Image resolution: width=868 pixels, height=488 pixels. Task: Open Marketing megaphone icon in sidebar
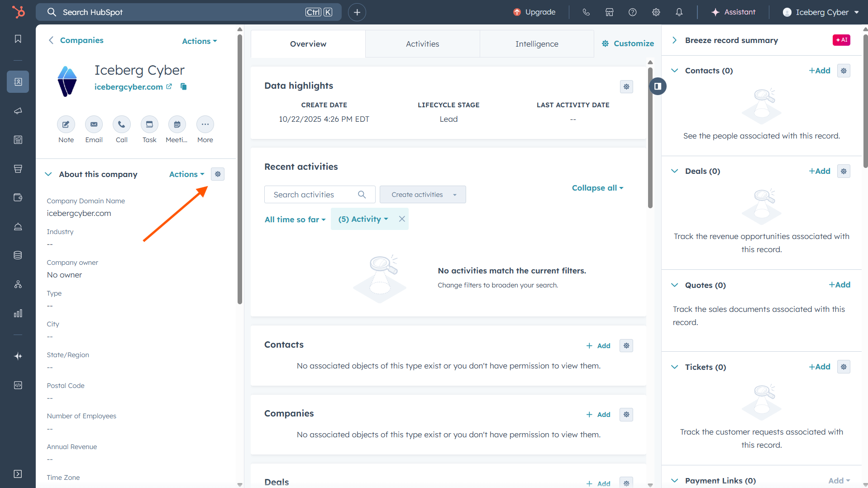[18, 111]
